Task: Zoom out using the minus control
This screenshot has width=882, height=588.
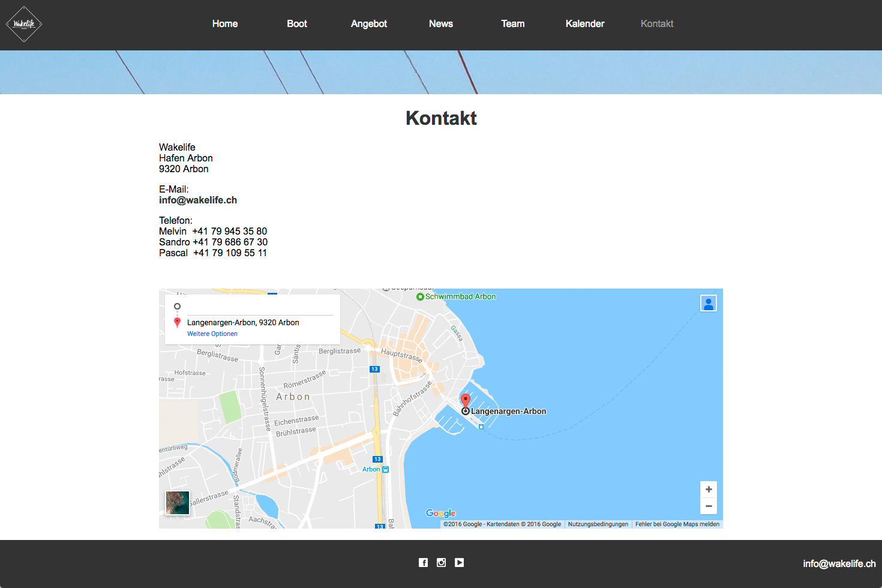Action: [x=709, y=506]
